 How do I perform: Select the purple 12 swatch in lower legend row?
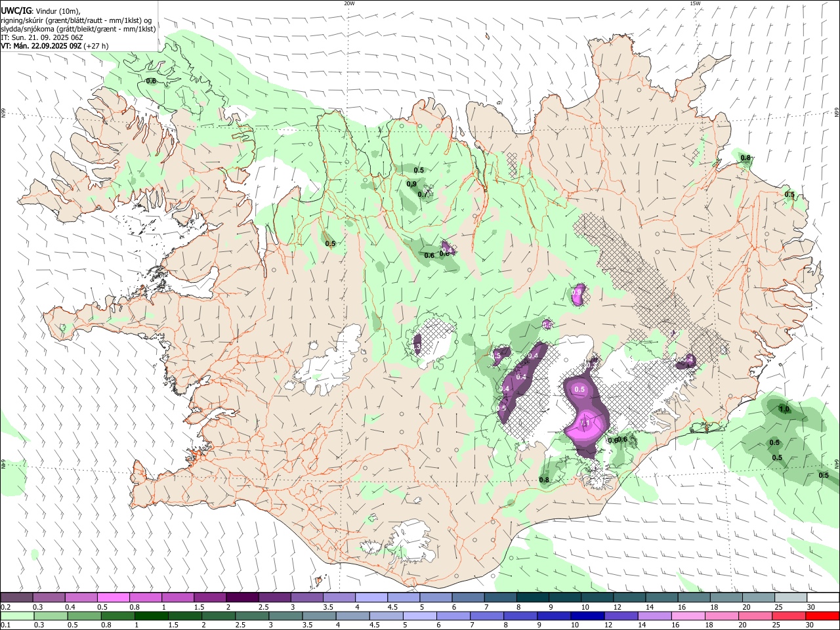[x=621, y=616]
